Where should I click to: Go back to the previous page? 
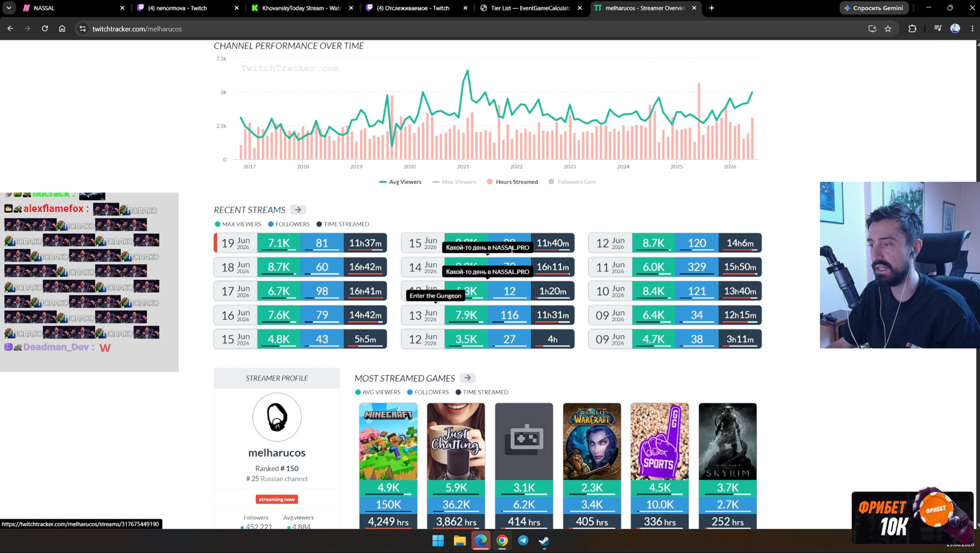click(x=10, y=29)
